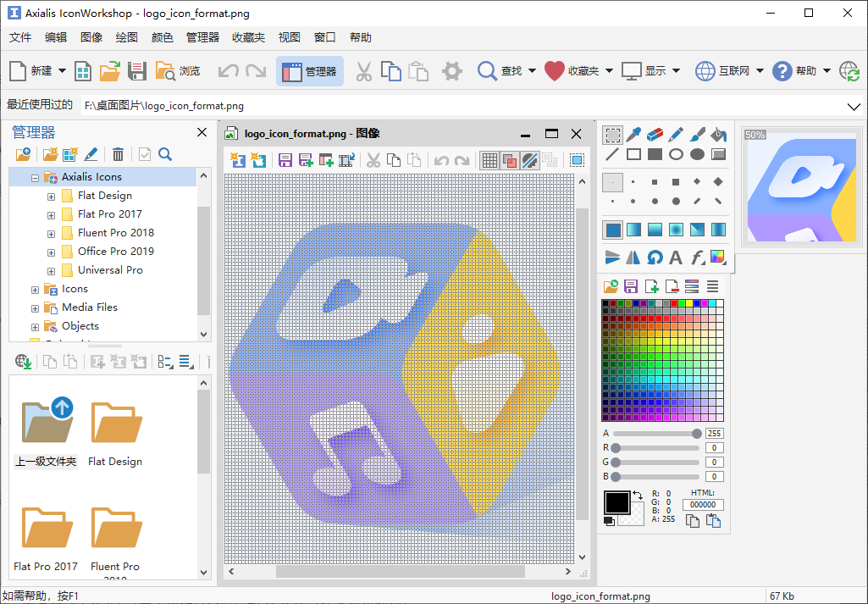This screenshot has height=604, width=868.
Task: Select the Eraser tool
Action: pyautogui.click(x=655, y=135)
